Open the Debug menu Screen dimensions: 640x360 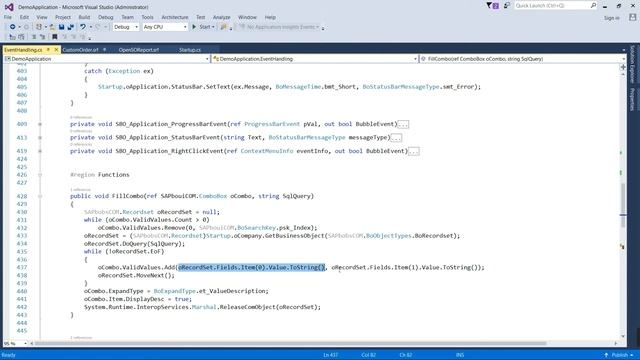[x=105, y=17]
